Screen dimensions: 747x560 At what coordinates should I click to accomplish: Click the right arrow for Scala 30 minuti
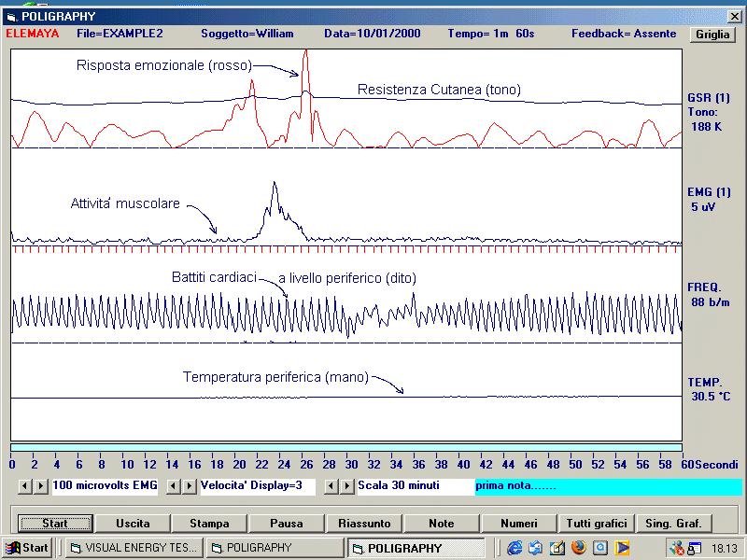(x=346, y=486)
